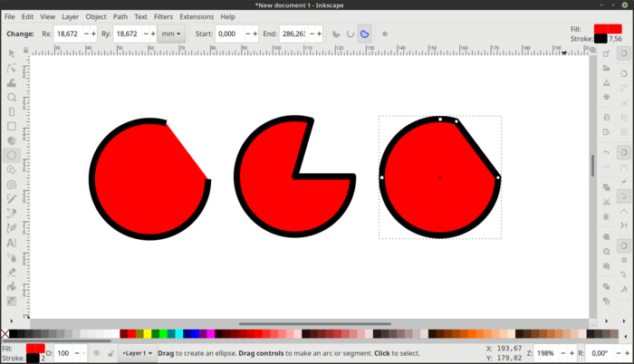Click the Undo arrow icon
This screenshot has width=634, height=364.
click(606, 152)
